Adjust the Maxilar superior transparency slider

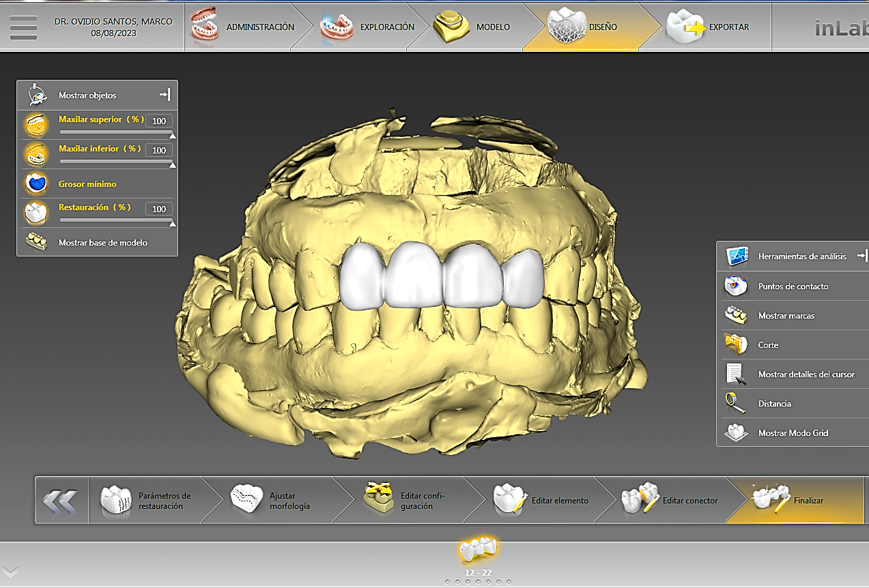point(116,133)
